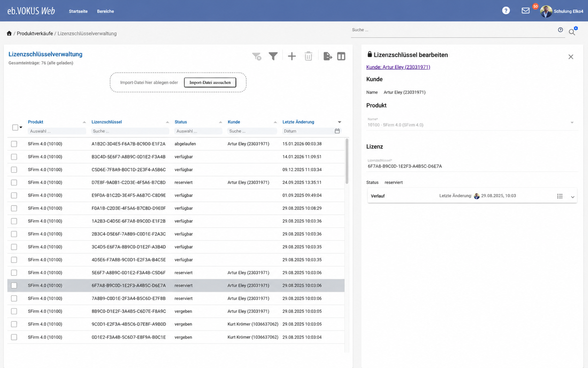Check the box for key A1B2C-3D4E5-F6A7B-8C9D0-E1F2A
Image resolution: width=588 pixels, height=368 pixels.
14,144
